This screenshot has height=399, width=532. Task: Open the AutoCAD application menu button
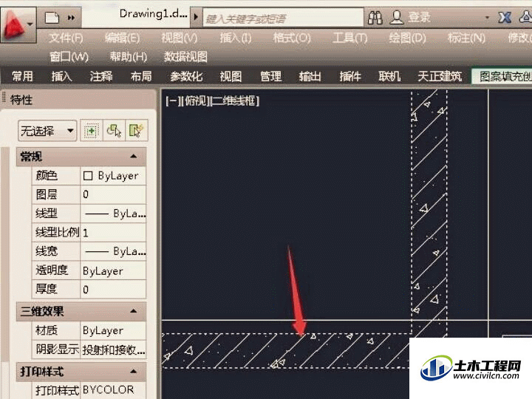pos(18,24)
